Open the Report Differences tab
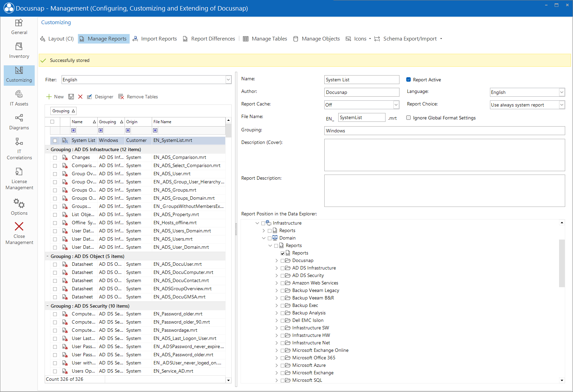 209,39
